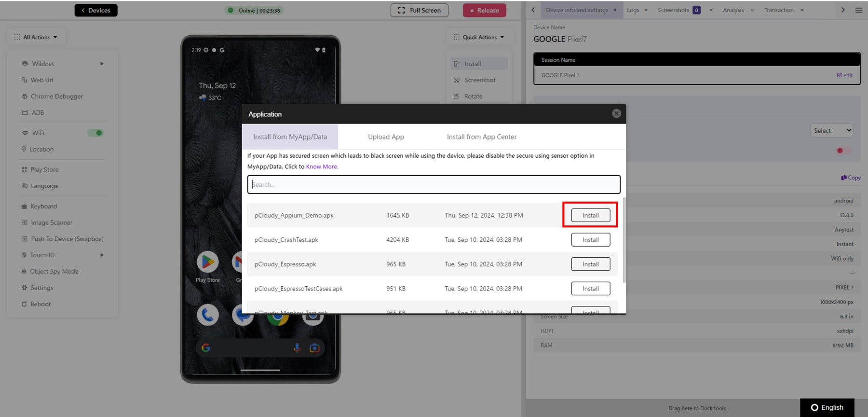
Task: Go back to Devices
Action: 96,10
